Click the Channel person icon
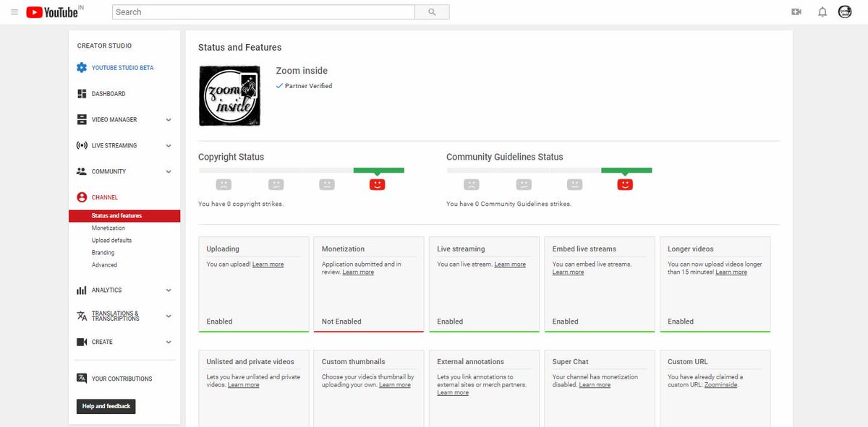The image size is (868, 427). [x=82, y=197]
